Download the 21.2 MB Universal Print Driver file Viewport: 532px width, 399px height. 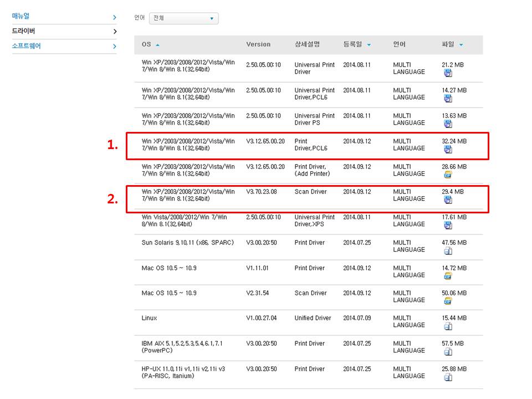point(447,73)
